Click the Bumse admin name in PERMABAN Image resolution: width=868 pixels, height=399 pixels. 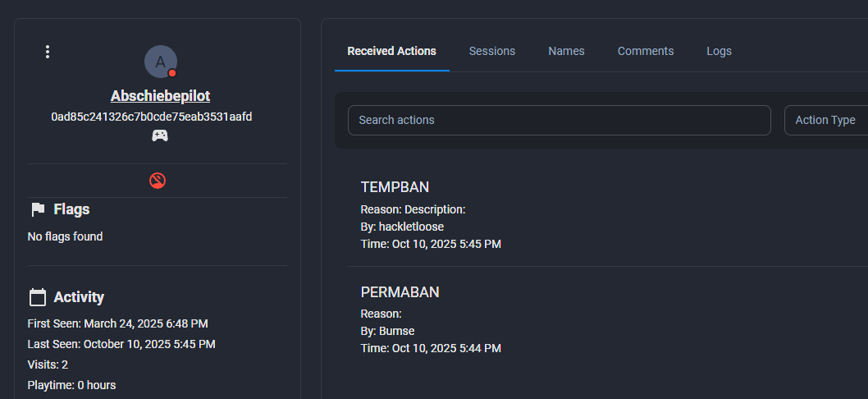396,332
